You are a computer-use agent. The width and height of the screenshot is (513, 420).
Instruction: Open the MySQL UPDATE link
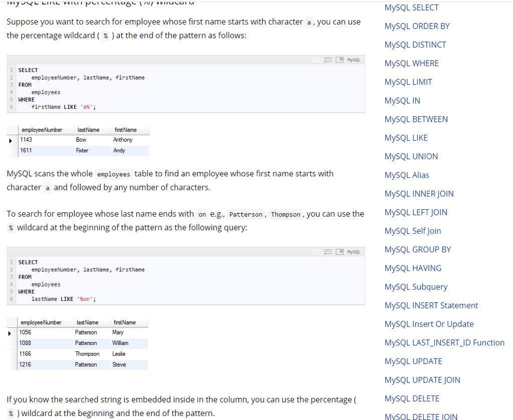click(x=413, y=361)
